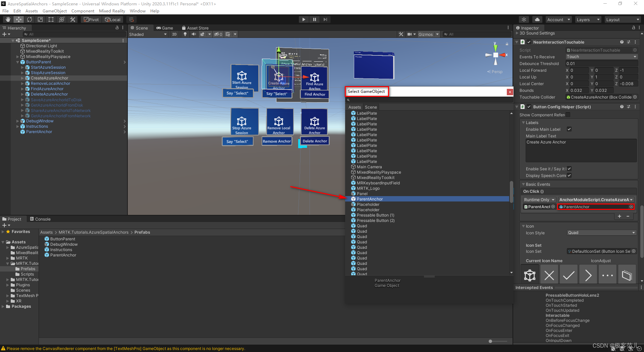Select the Rect transform tool
Screen dimensions: 644x352
click(51, 19)
